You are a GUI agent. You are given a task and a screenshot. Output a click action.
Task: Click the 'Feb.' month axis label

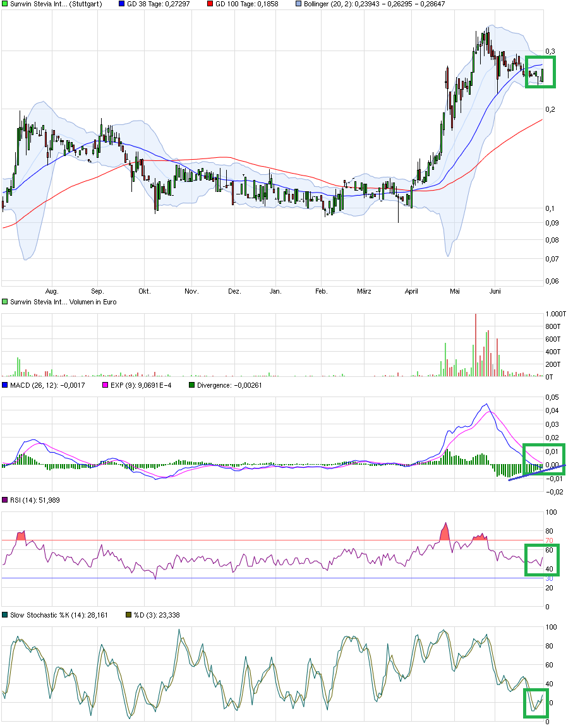[322, 291]
